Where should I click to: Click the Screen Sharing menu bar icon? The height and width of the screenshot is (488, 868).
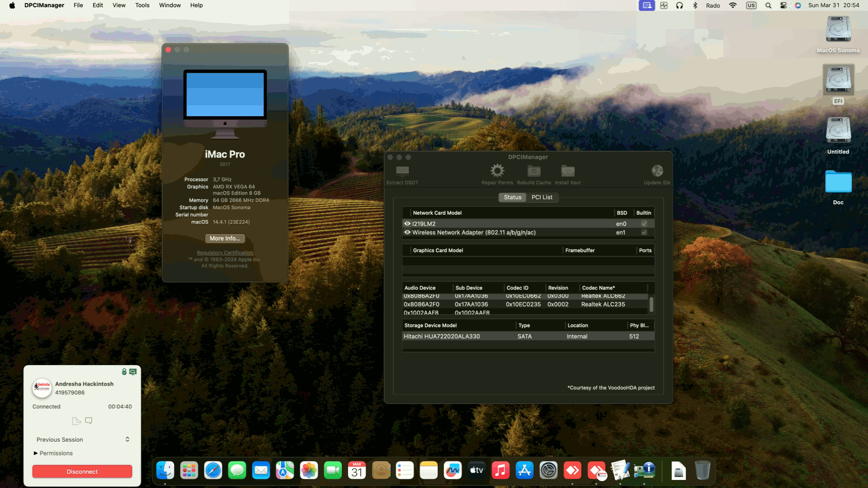tap(647, 5)
